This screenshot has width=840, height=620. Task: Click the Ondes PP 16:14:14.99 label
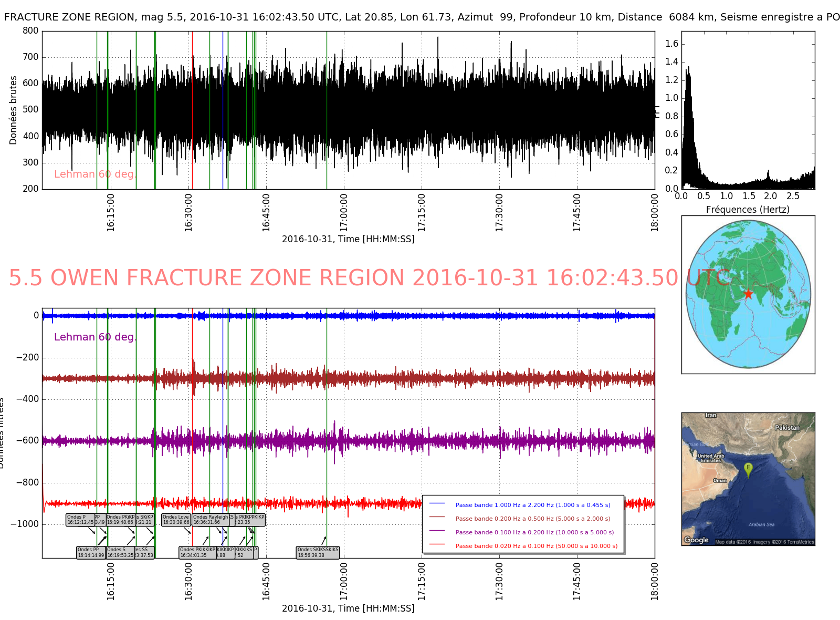tap(91, 552)
